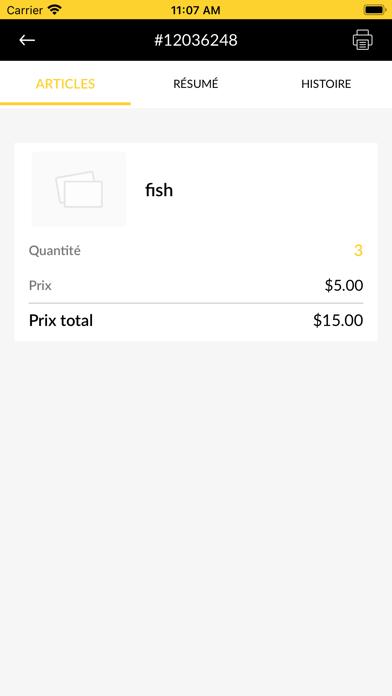
Task: Tap the Quantité label
Action: (55, 251)
